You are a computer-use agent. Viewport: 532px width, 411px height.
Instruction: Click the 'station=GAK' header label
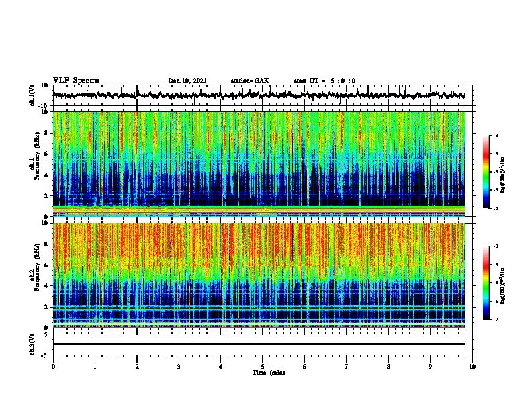250,81
